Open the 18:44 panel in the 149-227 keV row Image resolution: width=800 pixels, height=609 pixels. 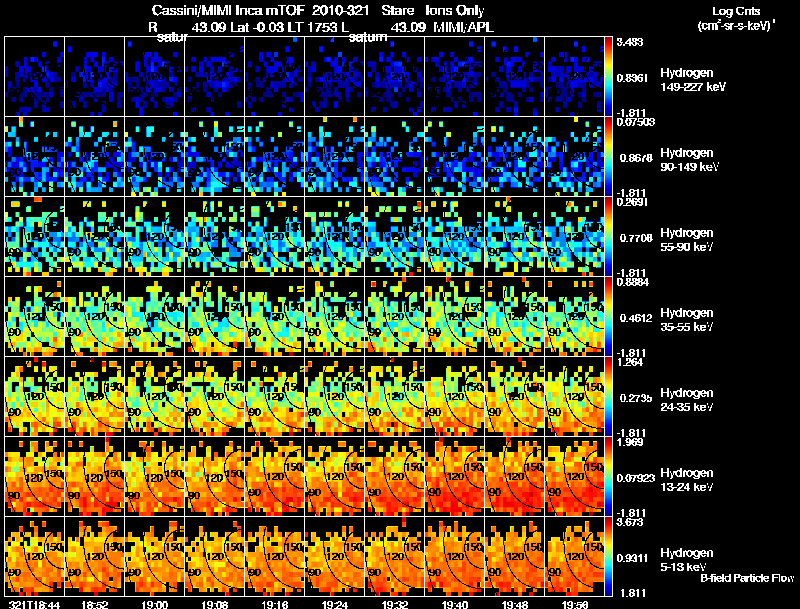34,76
